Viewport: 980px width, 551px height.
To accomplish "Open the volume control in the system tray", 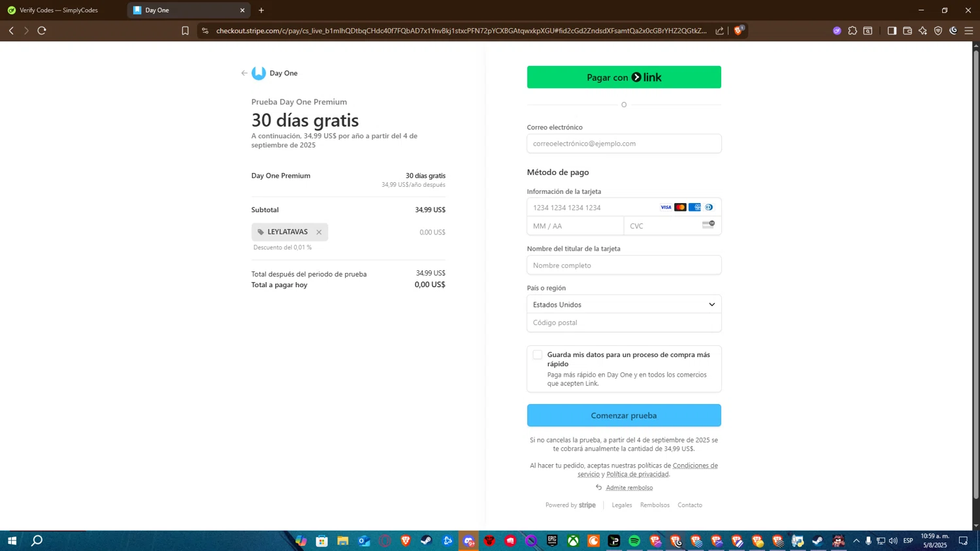I will (x=893, y=541).
